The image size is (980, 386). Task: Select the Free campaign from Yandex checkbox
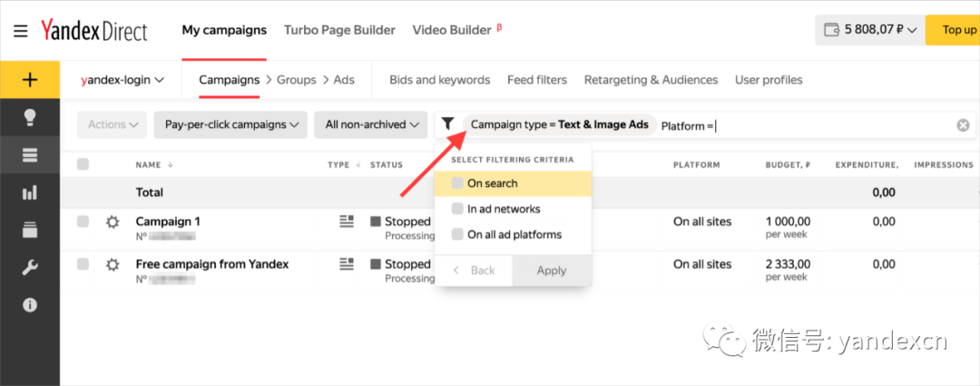(83, 264)
